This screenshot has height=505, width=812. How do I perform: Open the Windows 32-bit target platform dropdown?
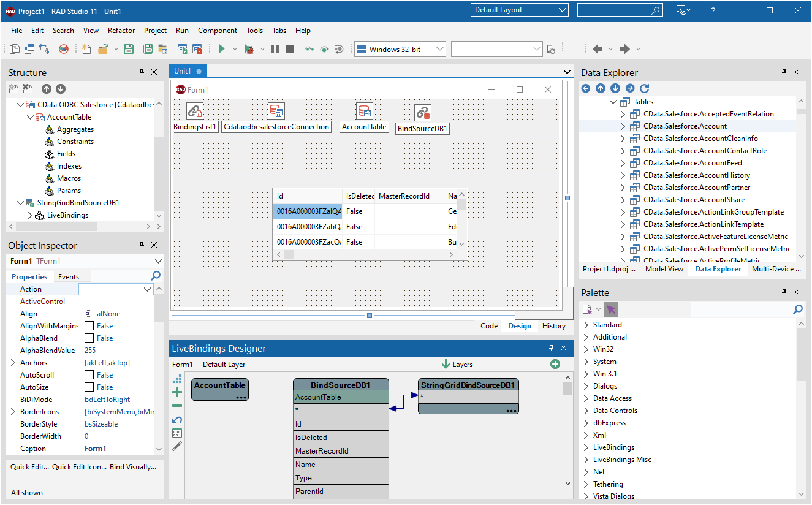(438, 49)
